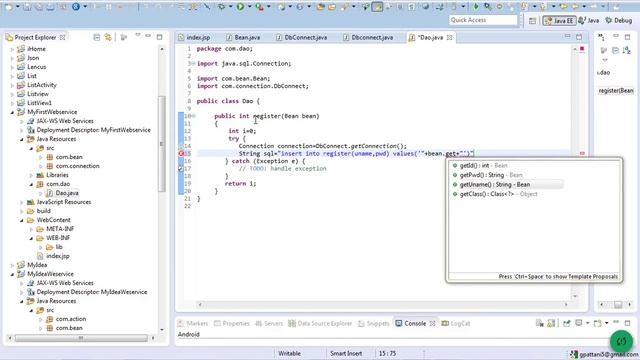Close the Console view tab

432,323
